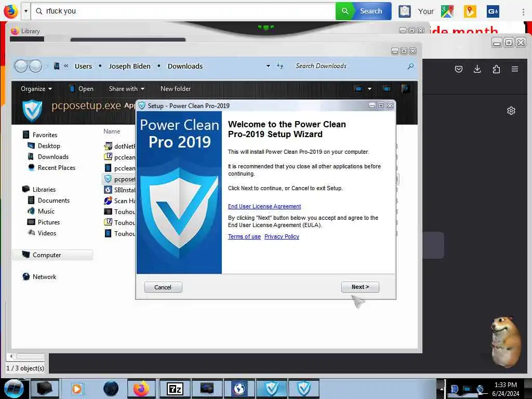Click the green Search button in the browser
Screen dimensions: 532x399
tap(363, 11)
